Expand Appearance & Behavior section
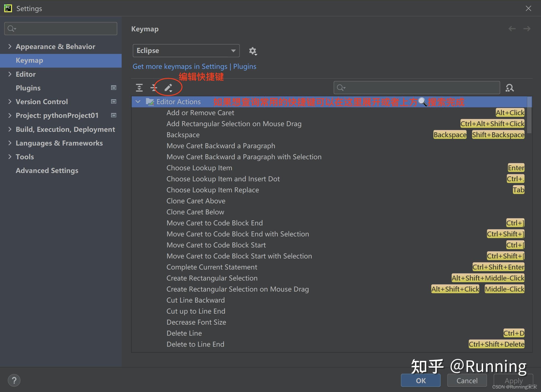 click(10, 46)
